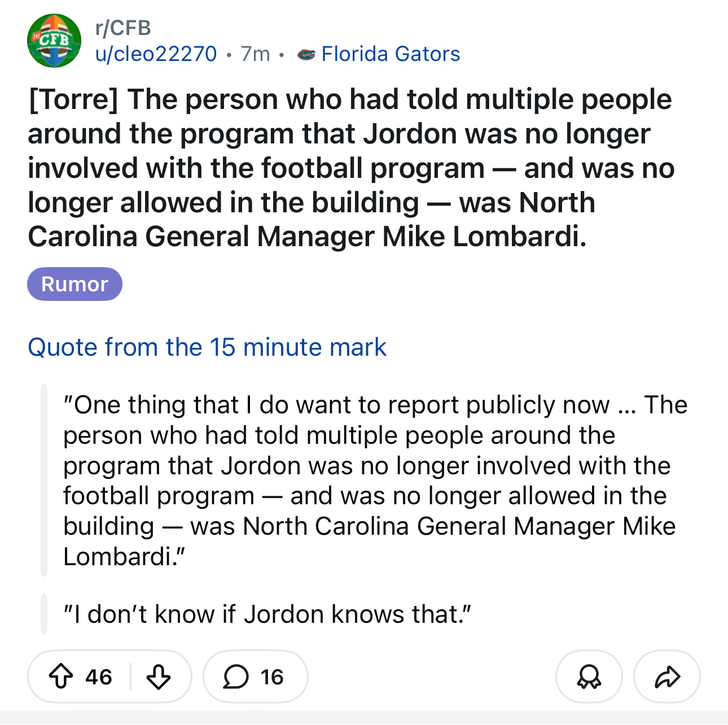
Task: Click the gray bar beside the Lombardi quote
Action: [x=44, y=481]
